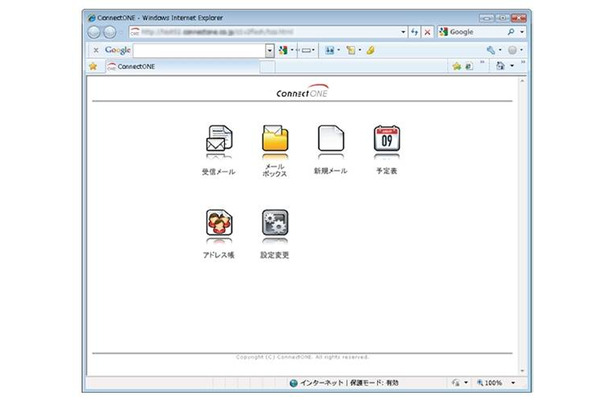Click the Google Toolbar bookmarks note icon
This screenshot has height=400, width=610.
pyautogui.click(x=351, y=50)
